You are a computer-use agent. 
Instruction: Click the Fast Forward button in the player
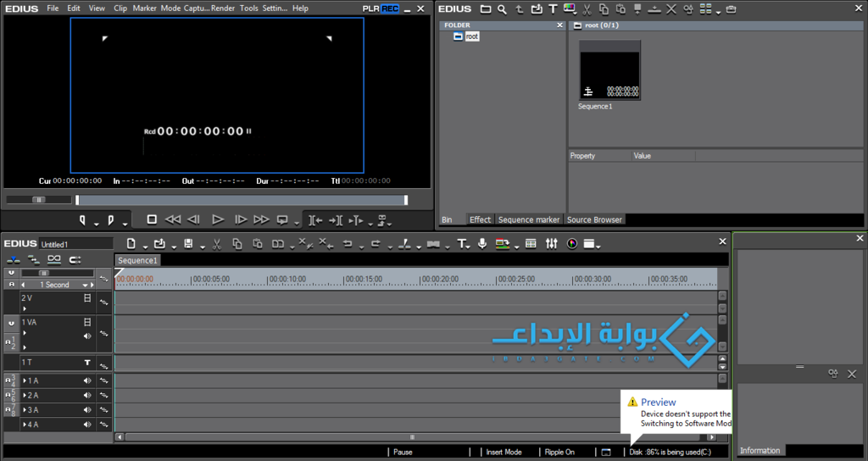click(261, 219)
